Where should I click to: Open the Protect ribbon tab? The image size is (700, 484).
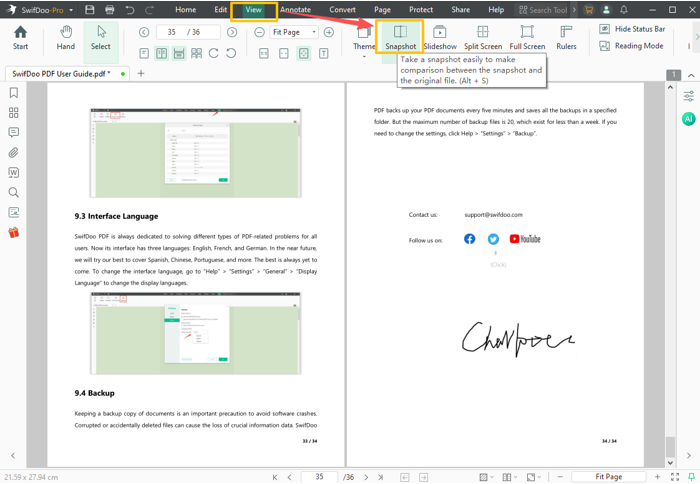pyautogui.click(x=421, y=9)
